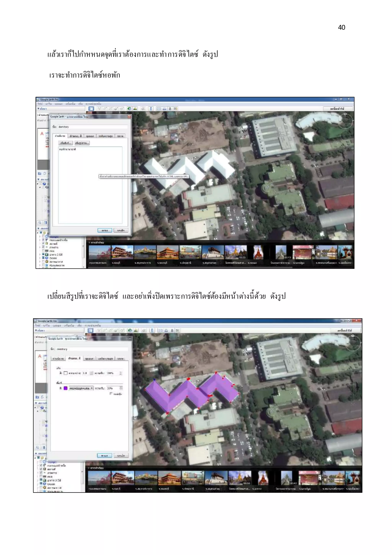Toggle the Ocean layer checkbox, description-tab screenshot
Viewport: 392px width, 555px height.
tap(43, 258)
